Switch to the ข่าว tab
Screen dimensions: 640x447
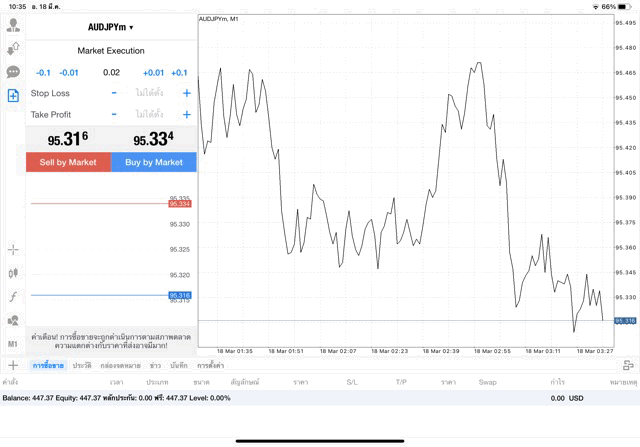[x=155, y=366]
